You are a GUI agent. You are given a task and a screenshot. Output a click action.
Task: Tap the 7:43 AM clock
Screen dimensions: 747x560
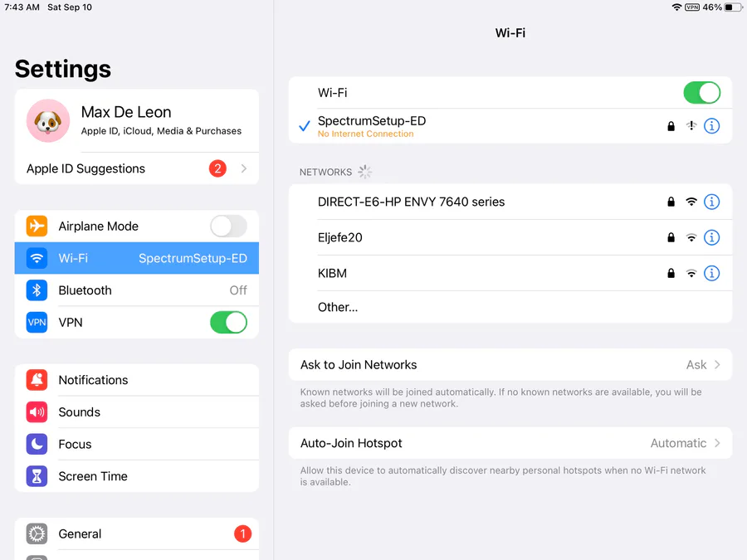coord(22,7)
